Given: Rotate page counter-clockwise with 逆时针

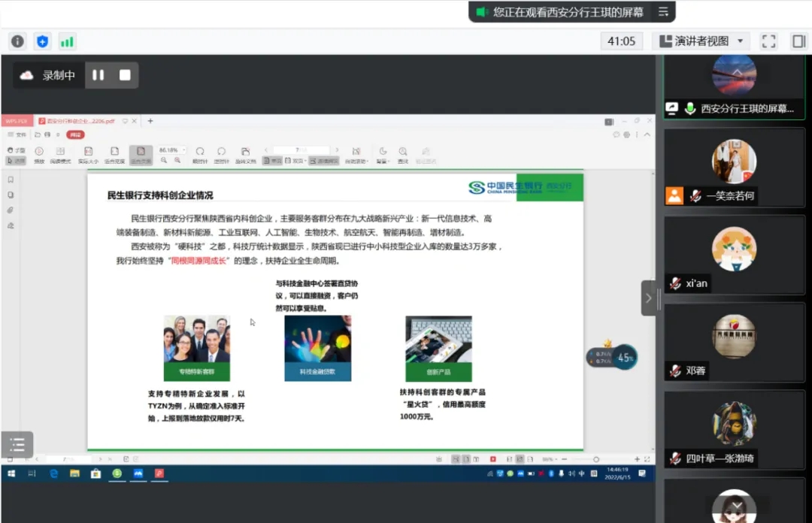Looking at the screenshot, I should pos(222,155).
